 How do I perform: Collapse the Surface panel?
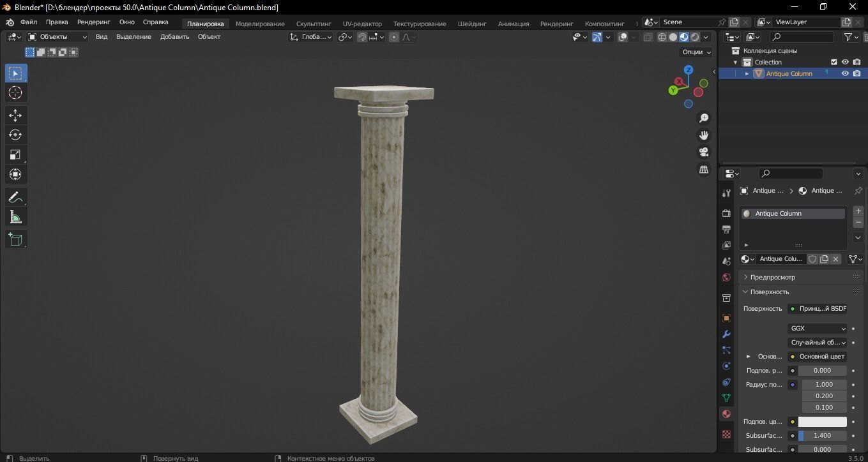point(770,292)
